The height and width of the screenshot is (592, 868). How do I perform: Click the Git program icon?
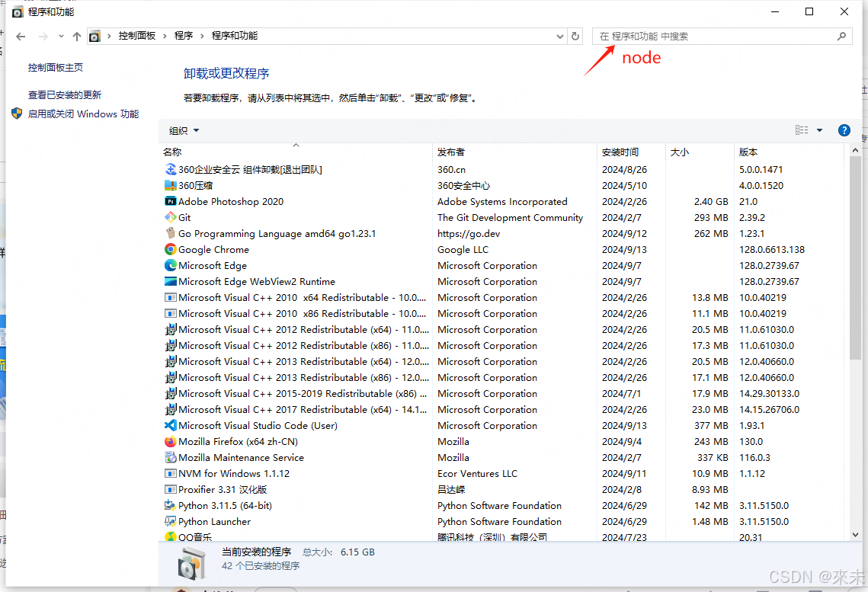pyautogui.click(x=171, y=217)
